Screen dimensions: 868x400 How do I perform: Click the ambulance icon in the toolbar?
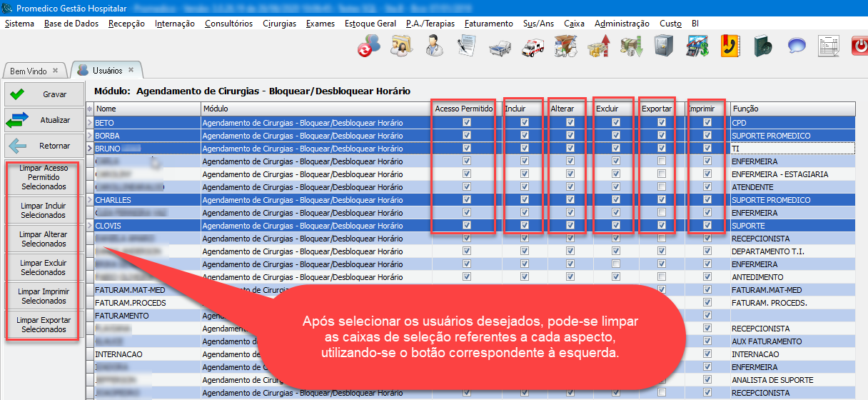(533, 47)
